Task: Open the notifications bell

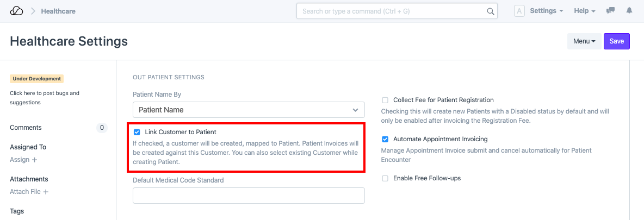Action: tap(629, 11)
